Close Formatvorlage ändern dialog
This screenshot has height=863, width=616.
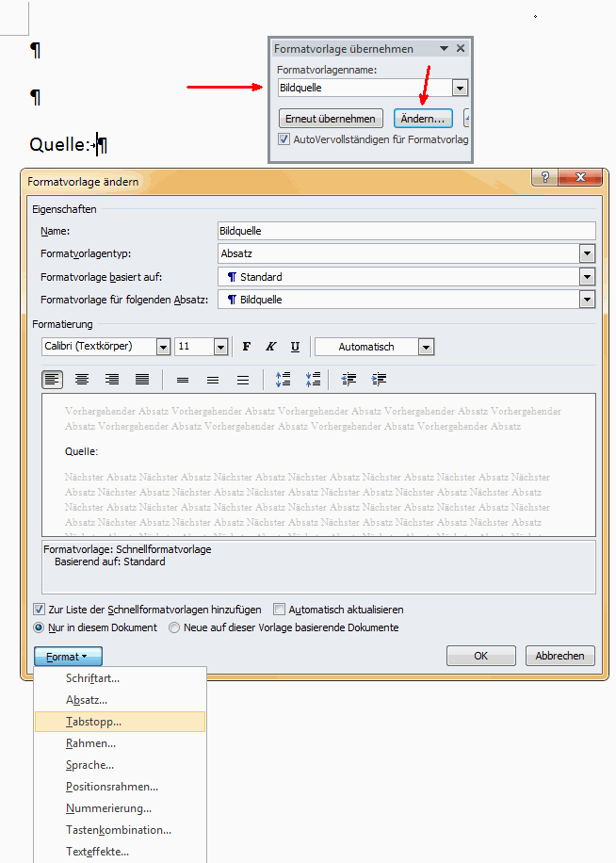pos(580,177)
